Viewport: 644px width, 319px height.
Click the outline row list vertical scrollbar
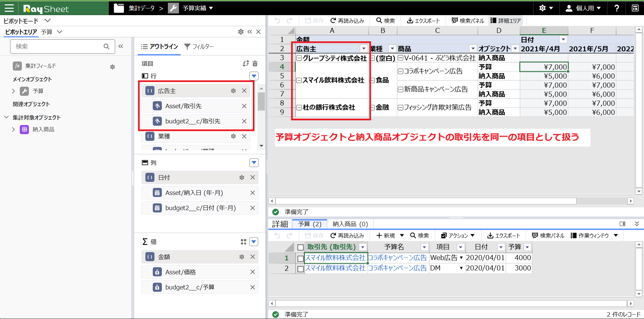point(261,102)
